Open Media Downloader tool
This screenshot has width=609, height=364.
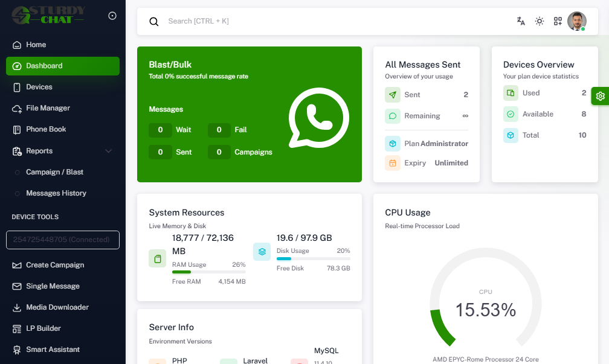point(57,307)
